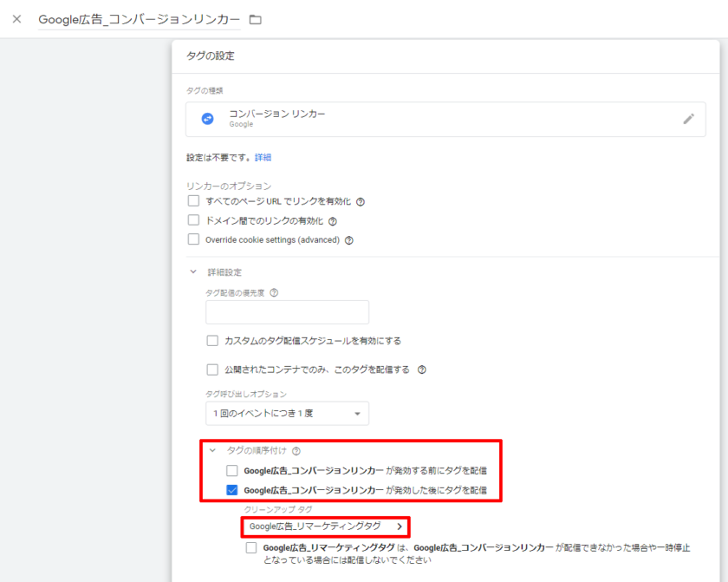This screenshot has width=728, height=582.
Task: Check 公開されたコンテナでのみ、このタグを配信する
Action: point(212,369)
